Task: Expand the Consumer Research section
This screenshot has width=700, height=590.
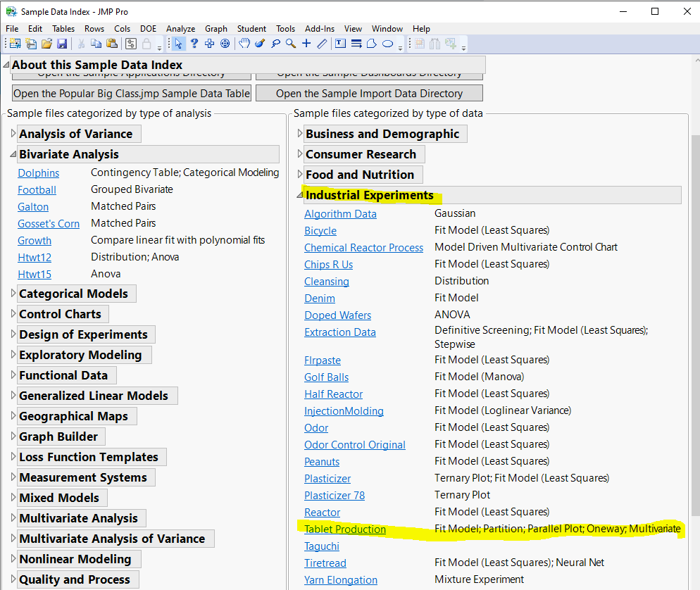Action: coord(299,153)
